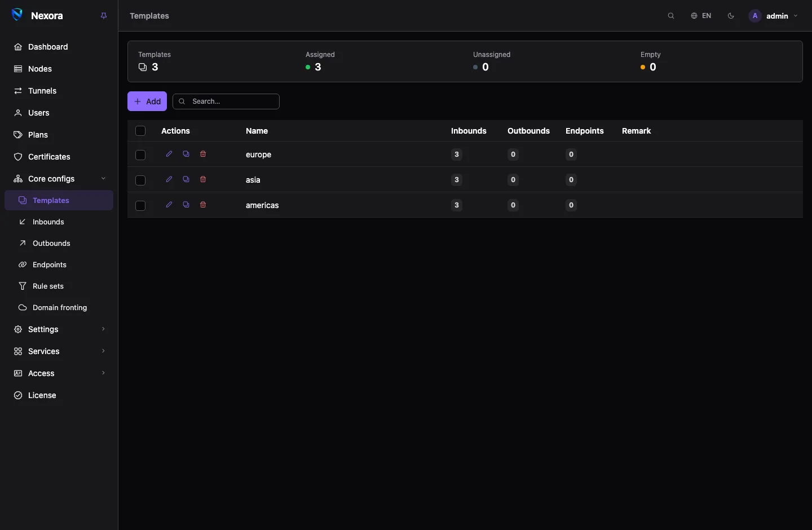Viewport: 812px width, 530px height.
Task: Click the europe template name
Action: coord(258,154)
